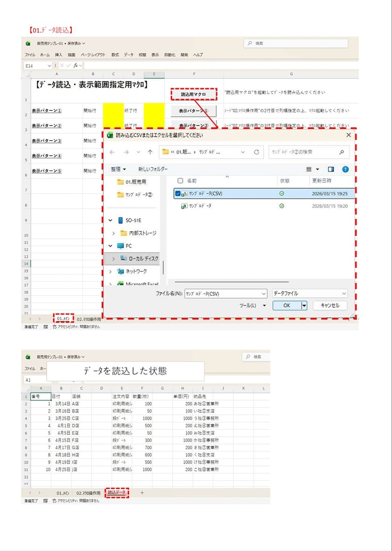
Task: Click the サンプルデータ Excel file icon
Action: click(184, 206)
